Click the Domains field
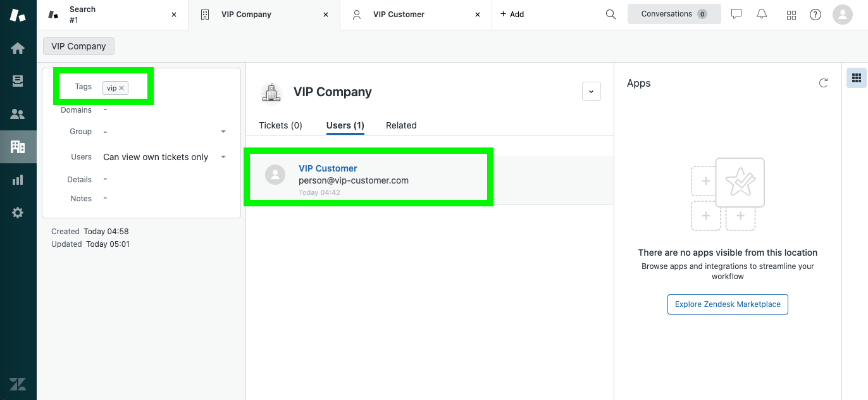868x400 pixels. pos(164,109)
